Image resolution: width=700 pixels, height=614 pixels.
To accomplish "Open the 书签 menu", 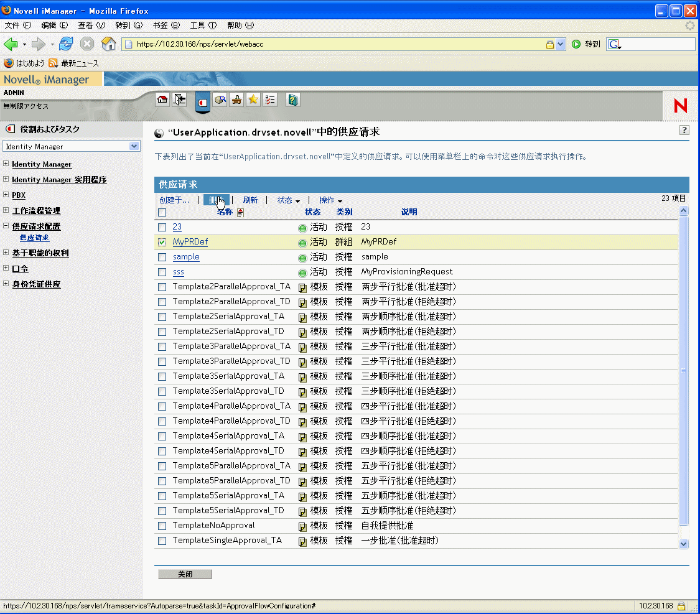I will (166, 26).
